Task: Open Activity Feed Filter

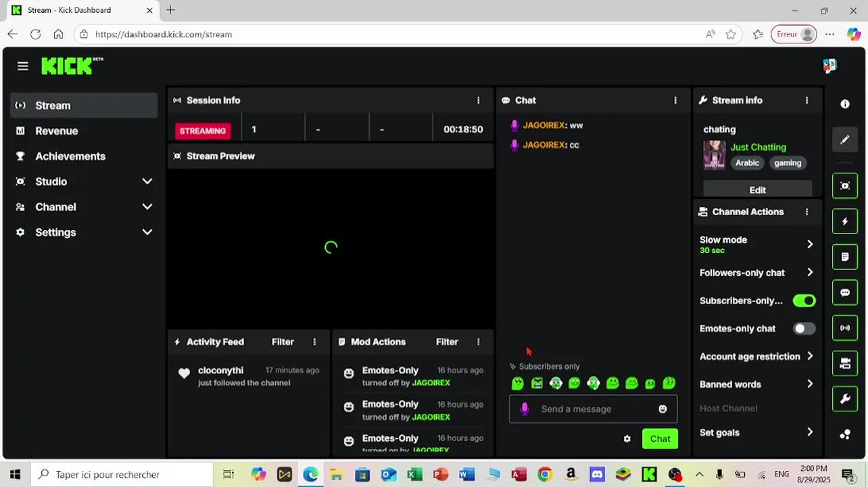Action: pyautogui.click(x=283, y=342)
